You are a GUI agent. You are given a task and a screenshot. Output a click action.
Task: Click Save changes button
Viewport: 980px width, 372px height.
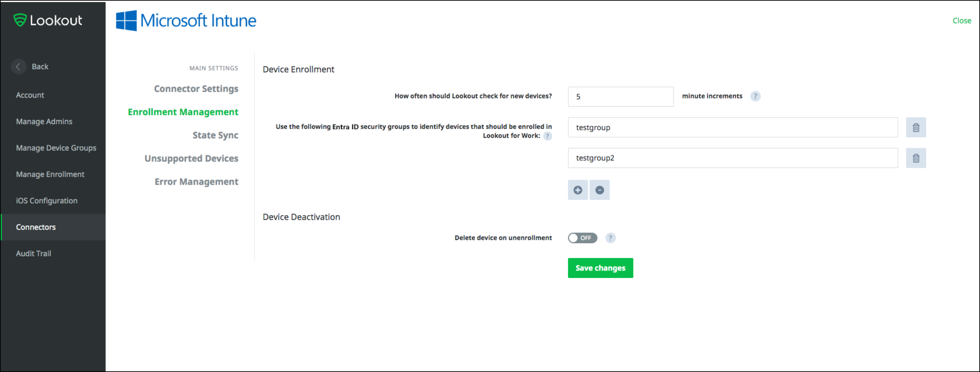pos(600,267)
